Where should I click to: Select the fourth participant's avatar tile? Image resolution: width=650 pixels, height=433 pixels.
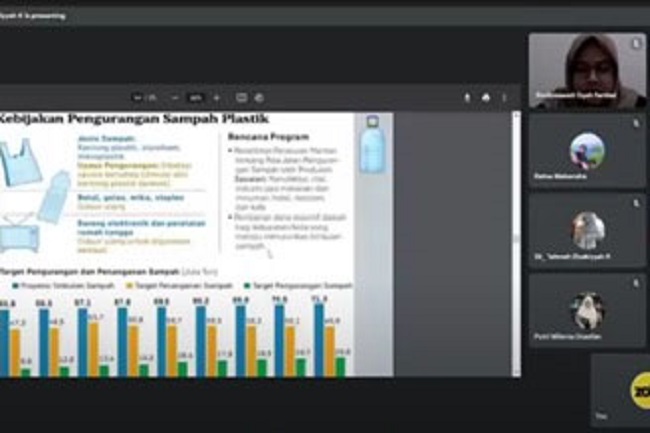click(587, 311)
